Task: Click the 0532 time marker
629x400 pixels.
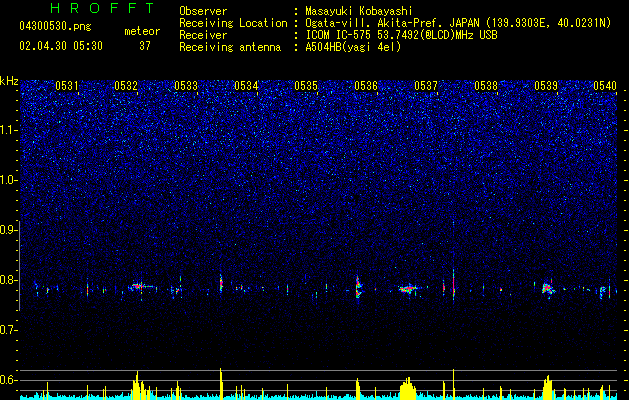Action: tap(126, 86)
